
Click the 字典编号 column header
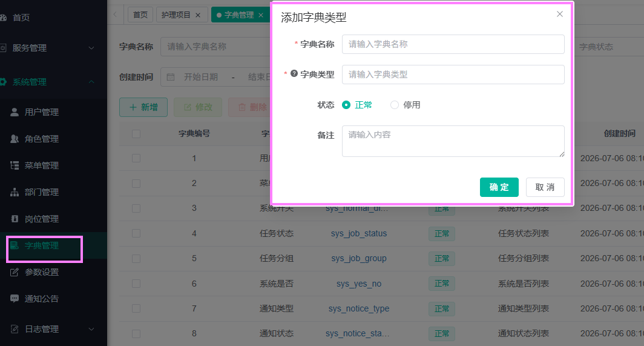click(x=194, y=134)
